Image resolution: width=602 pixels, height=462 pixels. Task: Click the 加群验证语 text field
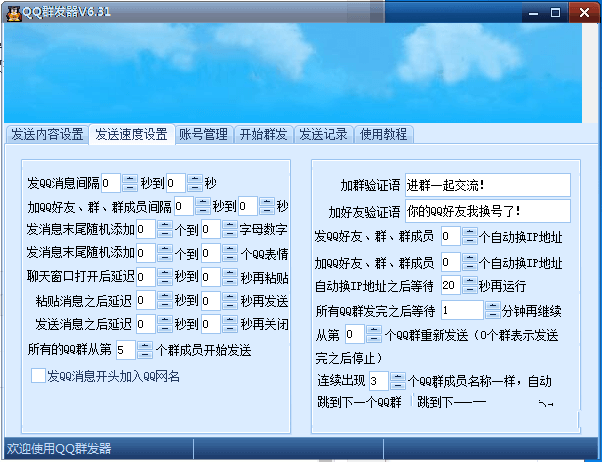click(488, 185)
